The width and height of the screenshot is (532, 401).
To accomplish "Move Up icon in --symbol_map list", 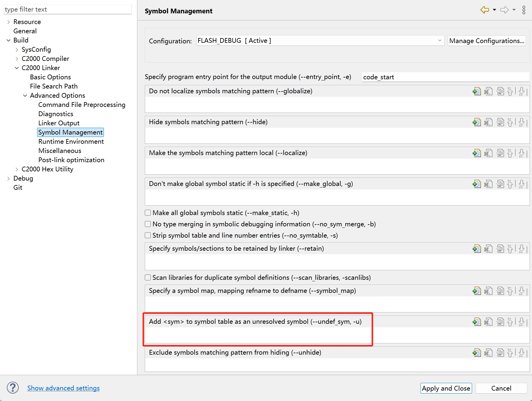I will pyautogui.click(x=510, y=291).
